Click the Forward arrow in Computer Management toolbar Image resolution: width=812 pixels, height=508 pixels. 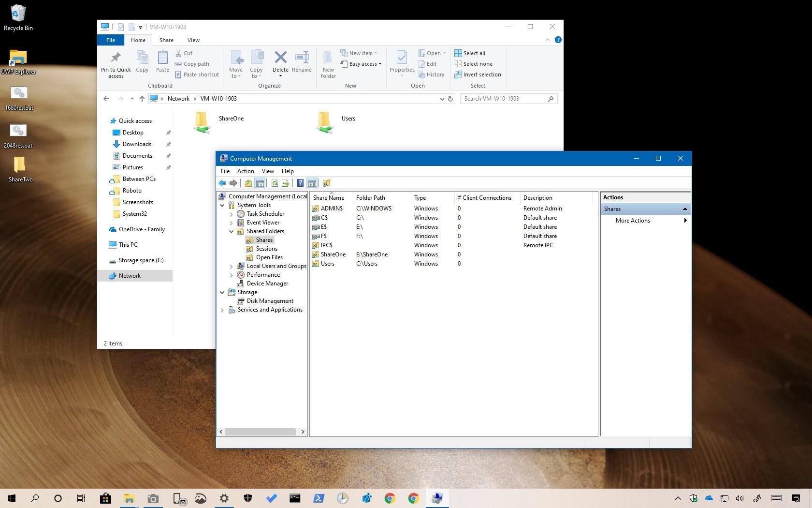click(233, 183)
